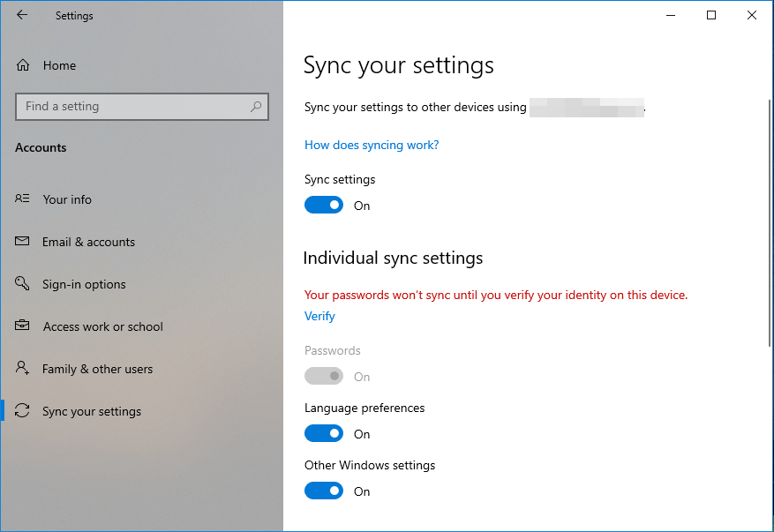Select Sign-in options
Image resolution: width=774 pixels, height=532 pixels.
pyautogui.click(x=84, y=284)
